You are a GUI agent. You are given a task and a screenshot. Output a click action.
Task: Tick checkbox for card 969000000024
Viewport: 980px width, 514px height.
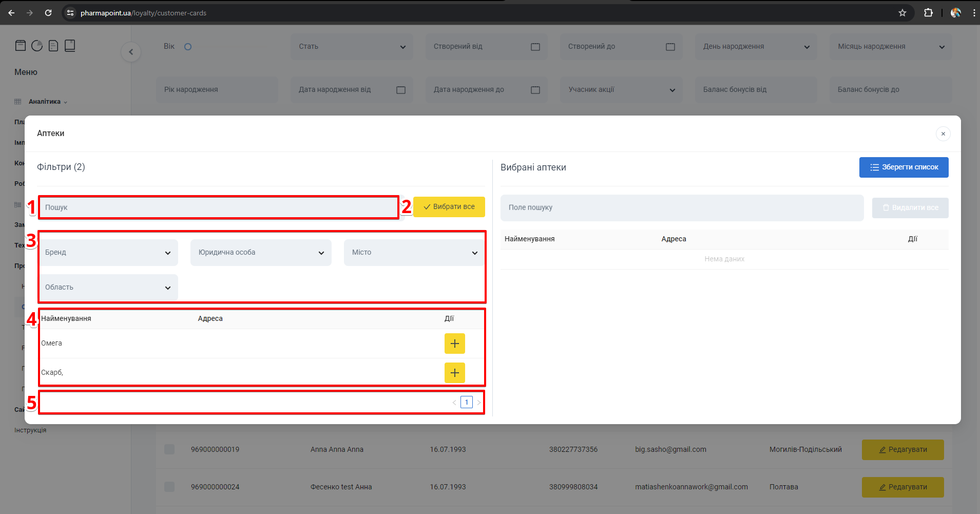point(169,487)
